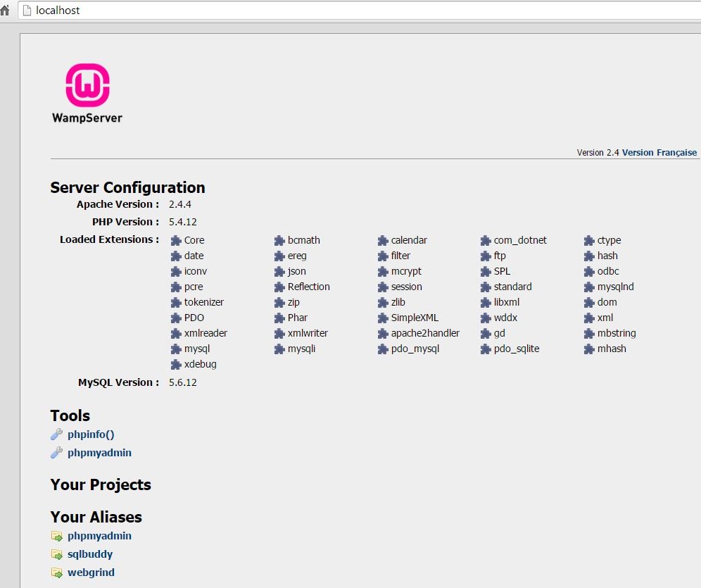Click the puzzle icon beside mcrypt
Viewport: 701px width, 588px height.
tap(383, 271)
